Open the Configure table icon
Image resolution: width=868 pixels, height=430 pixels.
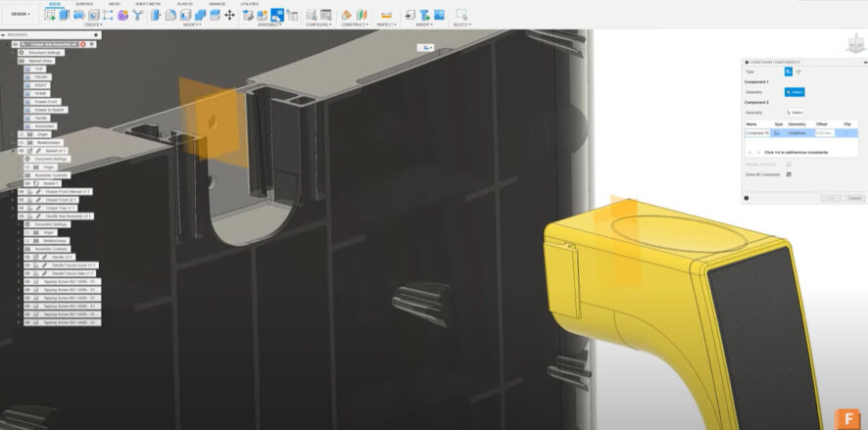coord(325,15)
